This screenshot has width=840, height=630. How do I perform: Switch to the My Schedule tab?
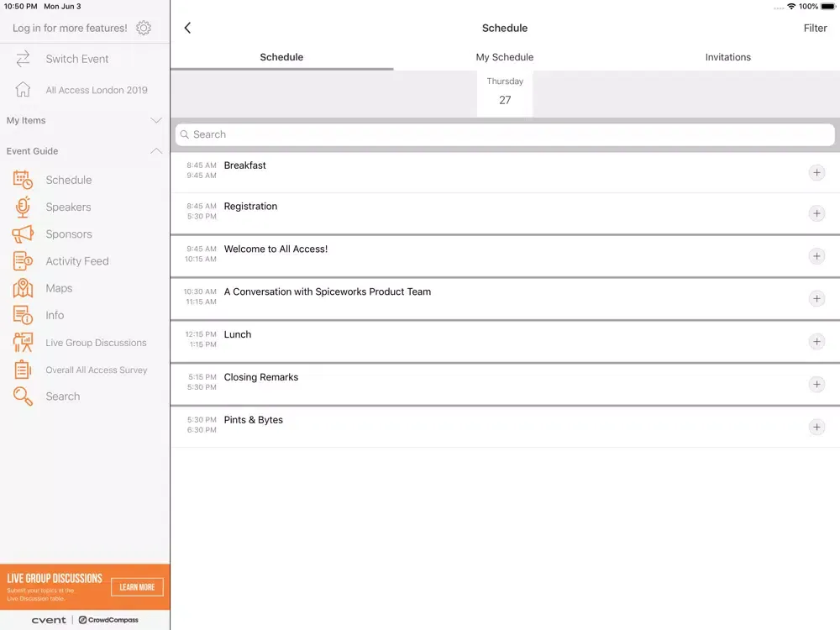pyautogui.click(x=505, y=57)
